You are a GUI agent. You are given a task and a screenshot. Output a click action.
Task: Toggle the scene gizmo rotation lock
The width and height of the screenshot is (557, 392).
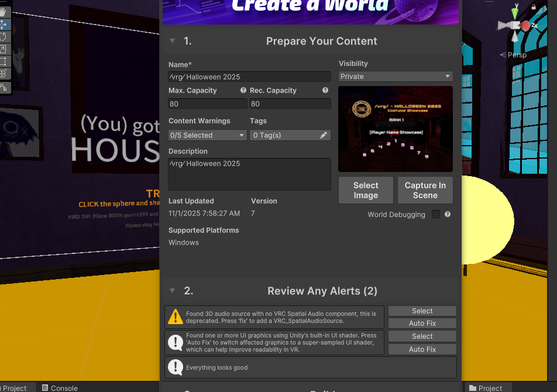[534, 7]
